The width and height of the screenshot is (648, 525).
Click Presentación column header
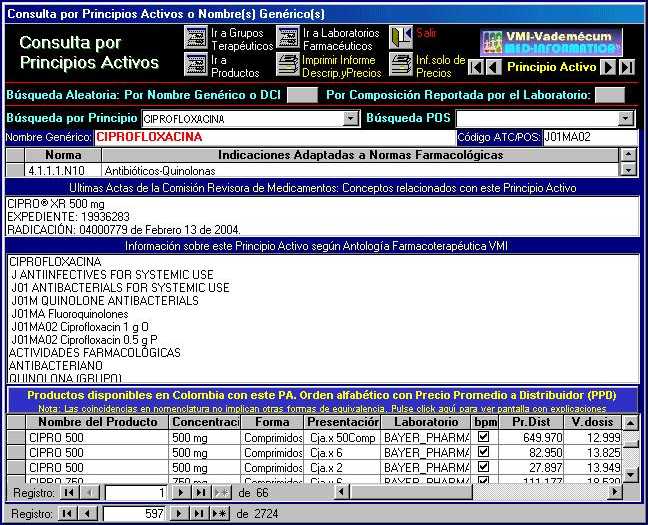342,422
